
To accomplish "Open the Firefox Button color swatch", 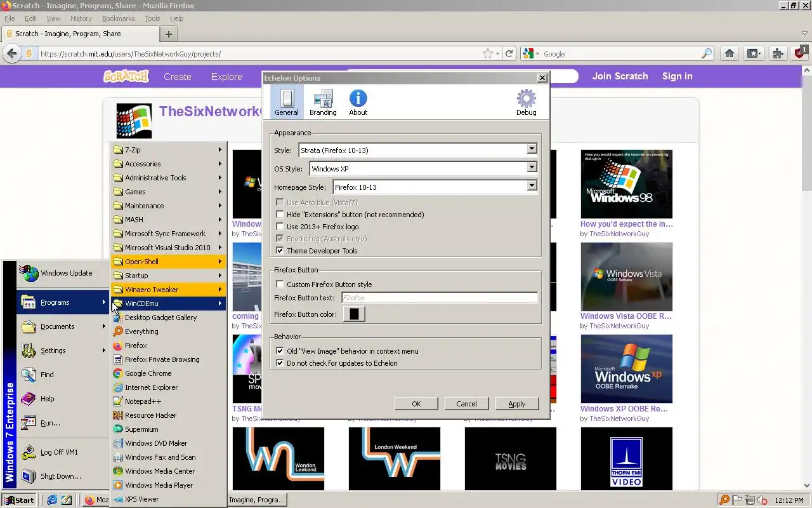I will point(354,314).
